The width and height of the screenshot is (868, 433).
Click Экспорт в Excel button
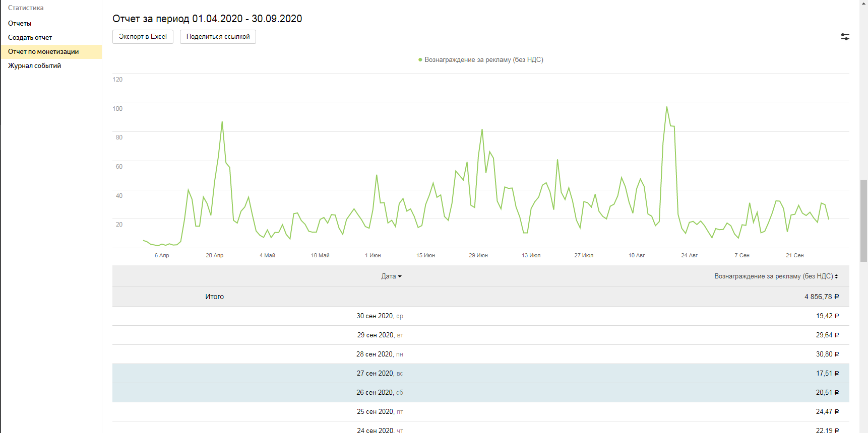[x=143, y=37]
